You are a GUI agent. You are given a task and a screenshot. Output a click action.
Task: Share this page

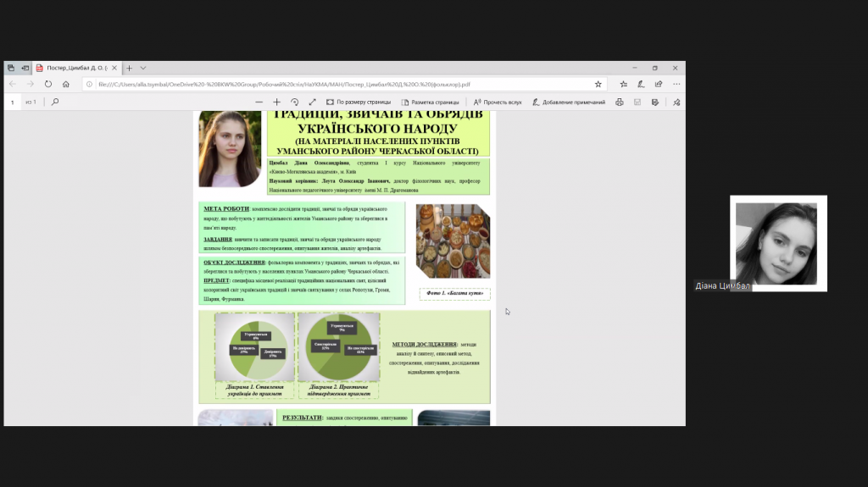click(x=658, y=84)
